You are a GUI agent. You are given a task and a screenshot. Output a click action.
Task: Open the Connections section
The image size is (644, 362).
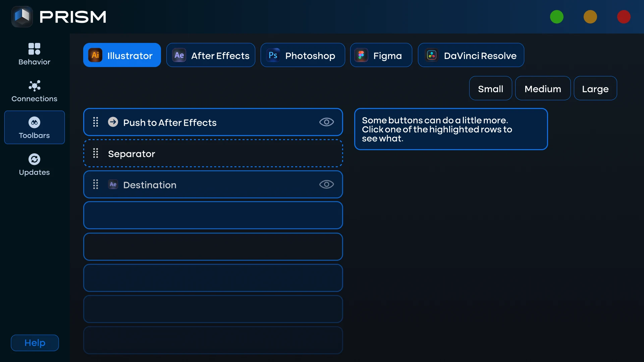click(x=34, y=91)
